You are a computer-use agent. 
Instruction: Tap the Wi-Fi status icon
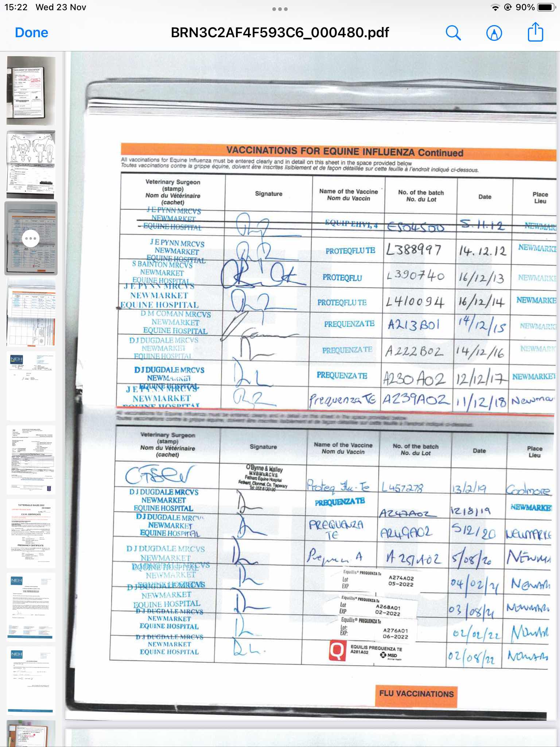point(495,8)
